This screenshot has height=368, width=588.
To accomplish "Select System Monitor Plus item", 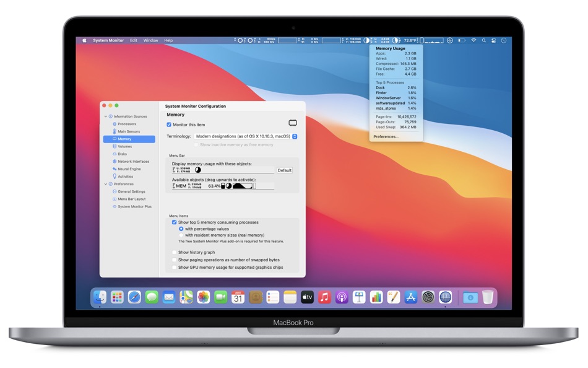I will 134,206.
